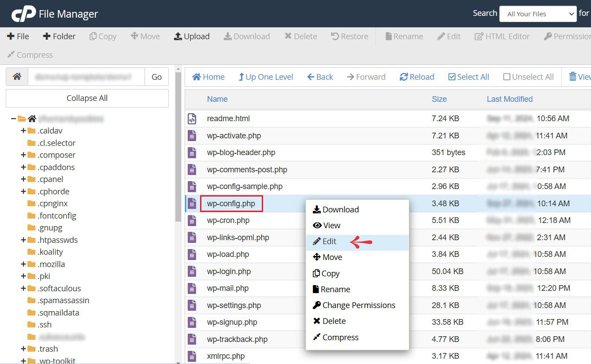Click the Rename toolbar button
Image resolution: width=591 pixels, height=364 pixels.
point(404,37)
